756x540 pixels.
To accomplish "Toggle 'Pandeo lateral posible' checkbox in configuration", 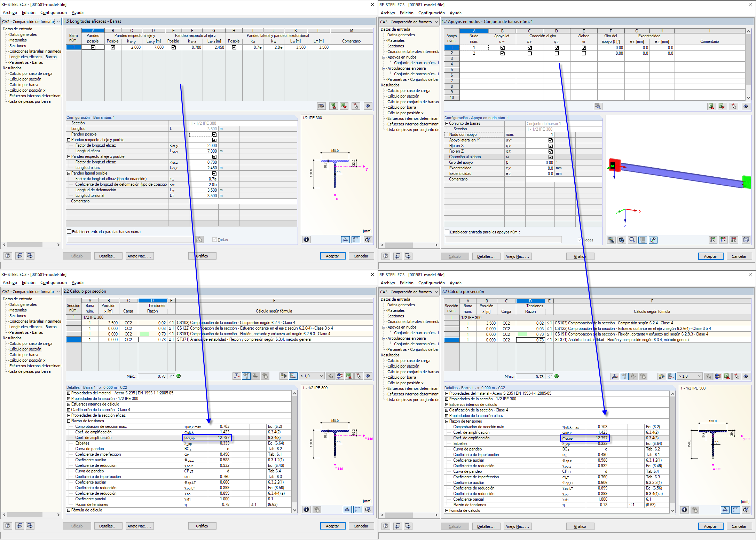I will coord(214,173).
